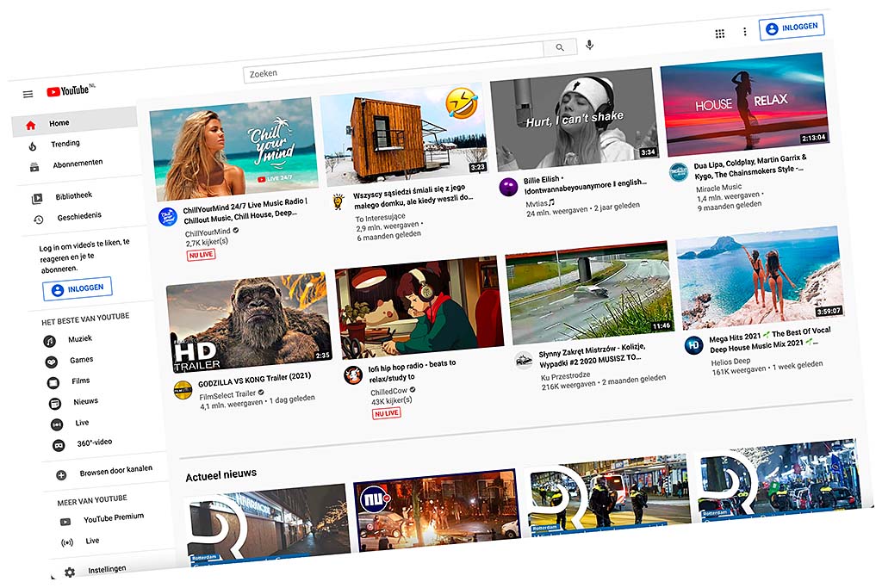The width and height of the screenshot is (882, 588).
Task: Click the plus icon for Browsen door kanalen
Action: click(x=61, y=475)
